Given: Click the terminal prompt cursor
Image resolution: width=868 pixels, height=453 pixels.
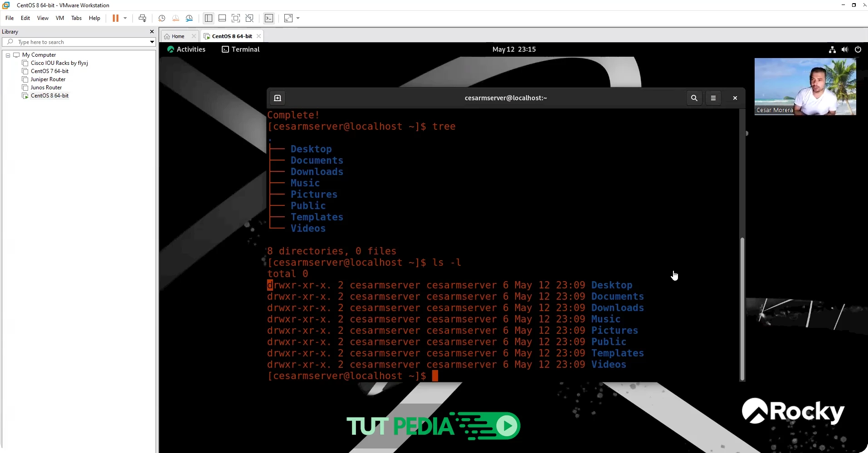Looking at the screenshot, I should pyautogui.click(x=435, y=376).
